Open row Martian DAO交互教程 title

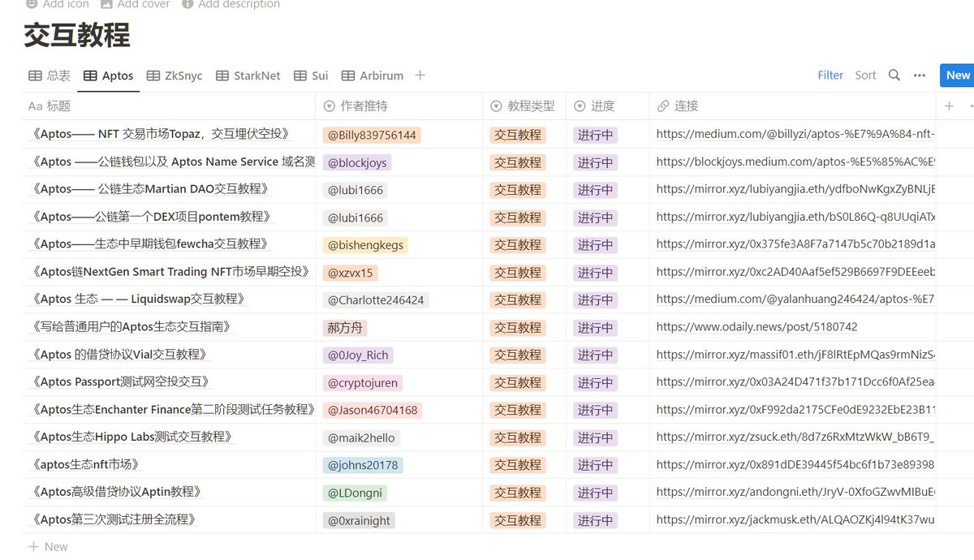pos(150,189)
